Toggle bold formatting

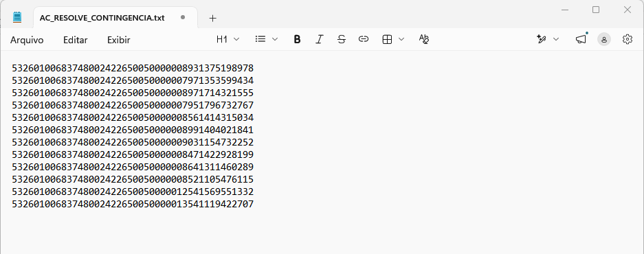[298, 39]
